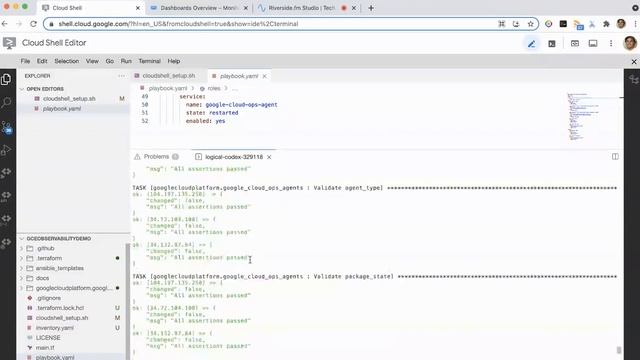Click the Web Preview icon in header
This screenshot has height=360, width=640.
point(575,43)
